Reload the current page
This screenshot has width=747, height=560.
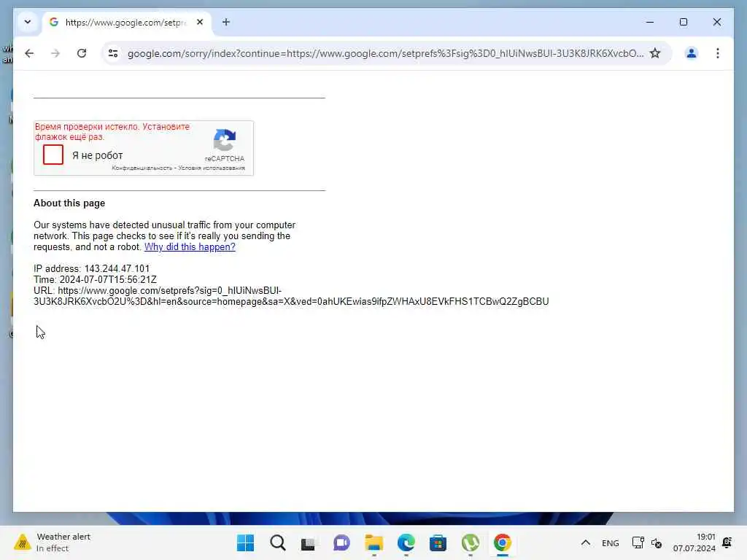pos(82,53)
